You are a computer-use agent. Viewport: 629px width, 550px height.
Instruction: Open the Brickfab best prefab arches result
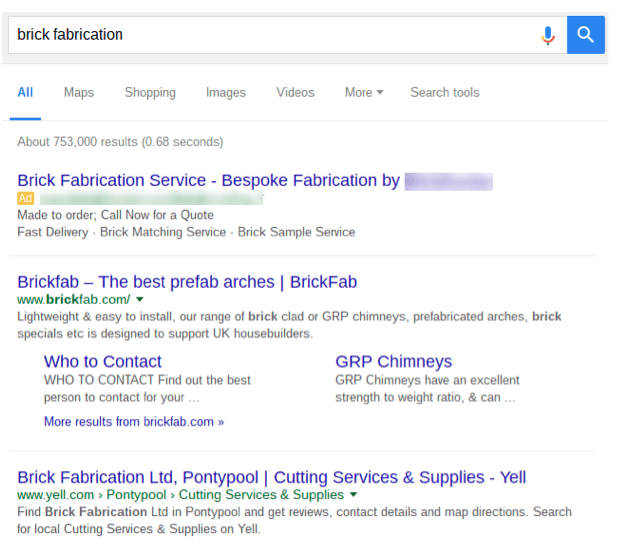(x=187, y=282)
